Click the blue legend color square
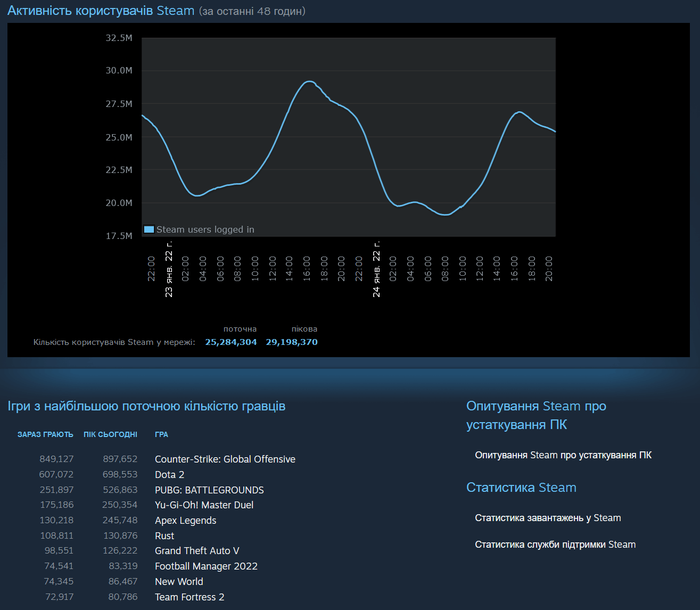Screen dimensions: 700x610 [x=149, y=229]
